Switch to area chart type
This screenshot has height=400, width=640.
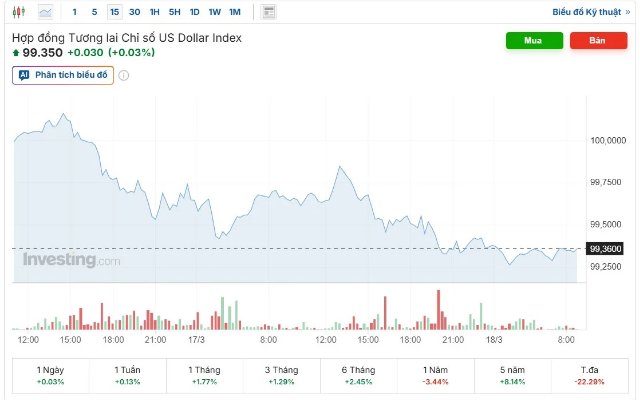pos(46,12)
